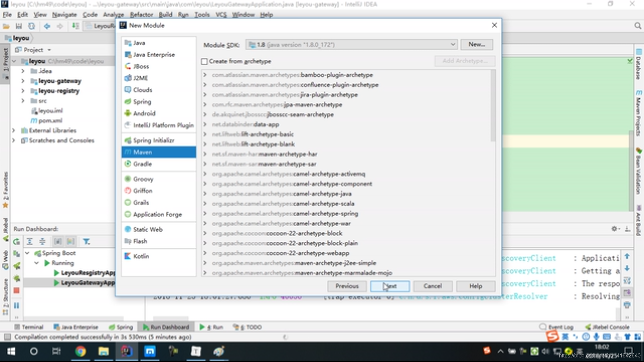Click the archetype list vertical scrollbar
This screenshot has width=644, height=362.
pyautogui.click(x=493, y=106)
